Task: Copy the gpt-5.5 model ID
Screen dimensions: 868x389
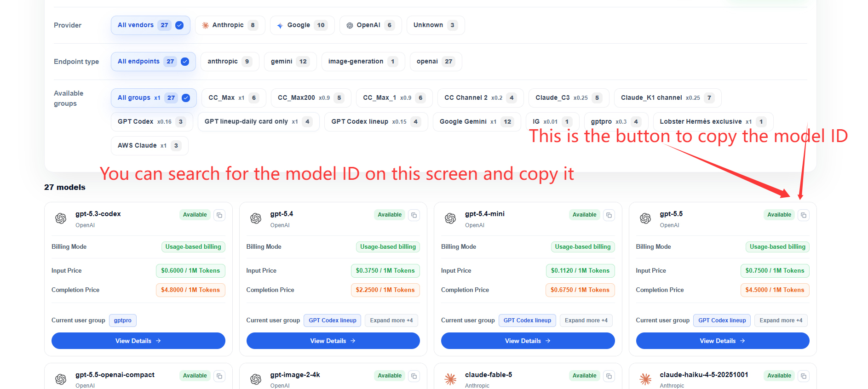Action: tap(804, 215)
